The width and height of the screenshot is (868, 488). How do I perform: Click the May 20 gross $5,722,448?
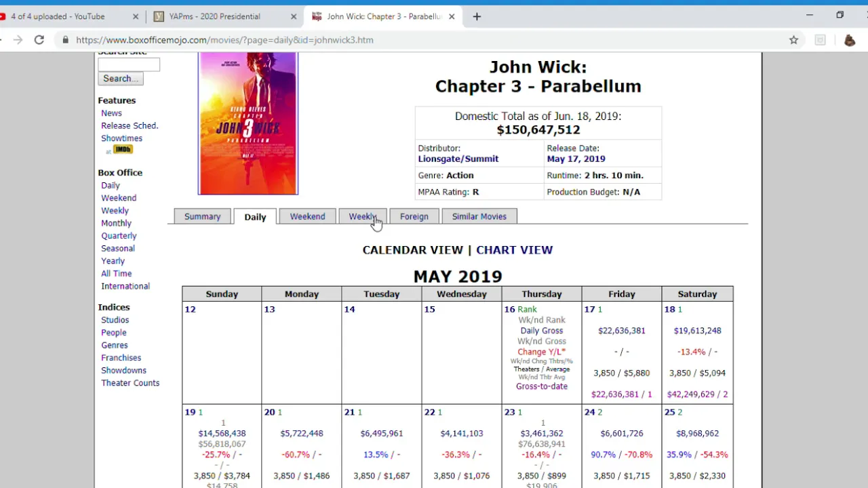[301, 433]
